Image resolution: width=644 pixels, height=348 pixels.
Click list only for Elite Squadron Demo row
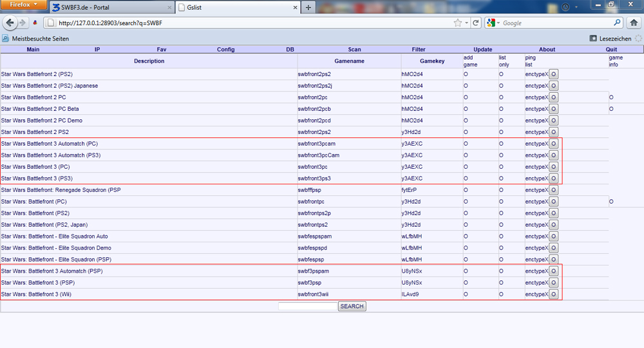point(501,248)
